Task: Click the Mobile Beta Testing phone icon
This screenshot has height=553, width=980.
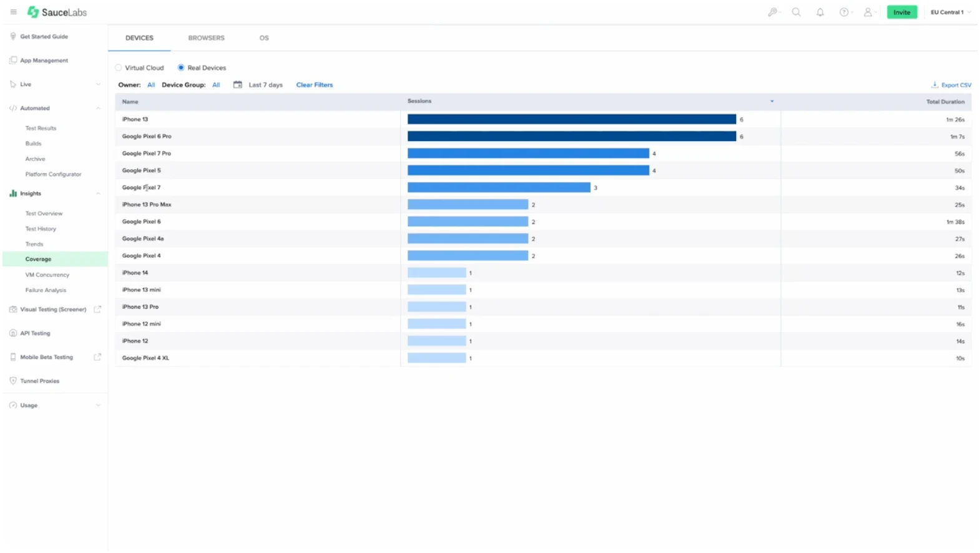Action: point(13,357)
